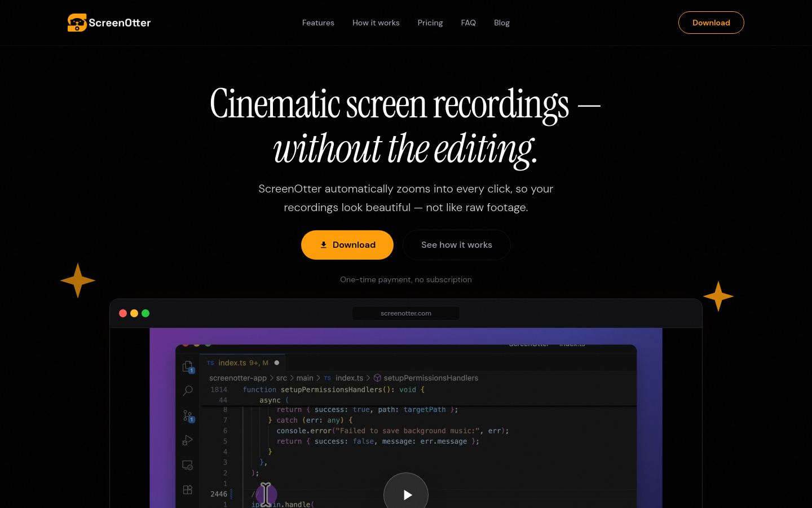The height and width of the screenshot is (508, 812).
Task: Go to How it works section
Action: 376,23
